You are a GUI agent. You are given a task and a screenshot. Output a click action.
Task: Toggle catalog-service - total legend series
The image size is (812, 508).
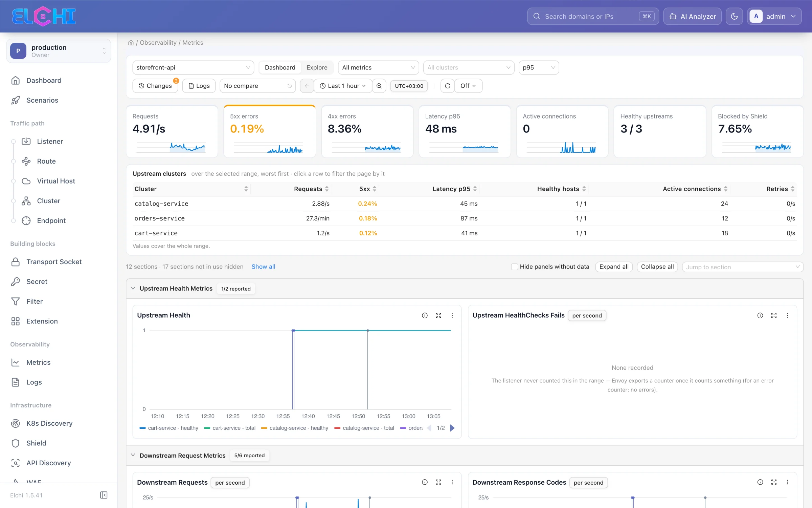tap(364, 428)
